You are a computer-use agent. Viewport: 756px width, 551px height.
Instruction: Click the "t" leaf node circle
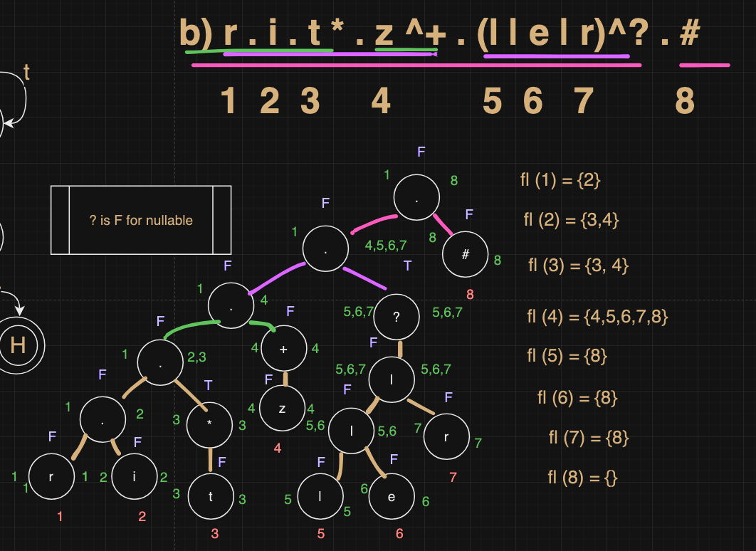(x=211, y=496)
